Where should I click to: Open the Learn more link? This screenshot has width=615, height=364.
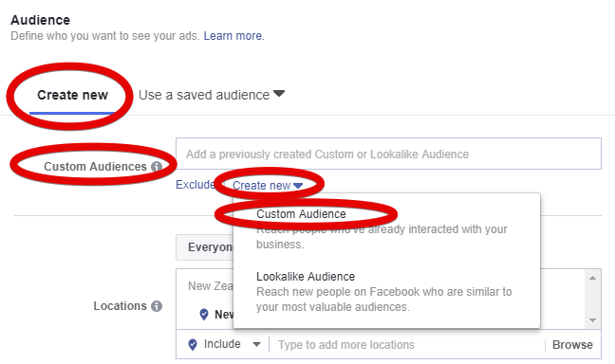[x=233, y=36]
